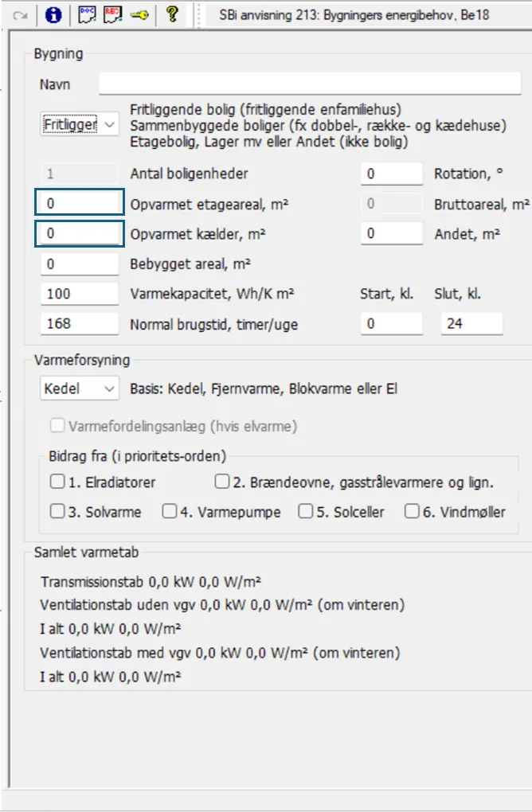This screenshot has width=532, height=812.
Task: Open the Fritliggende building type dropdown
Action: (80, 124)
